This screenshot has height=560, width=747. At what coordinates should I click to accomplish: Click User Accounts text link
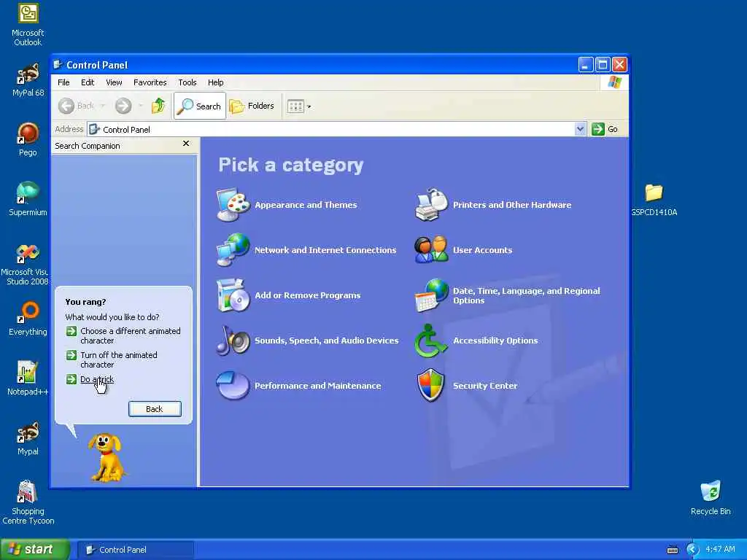click(x=483, y=250)
